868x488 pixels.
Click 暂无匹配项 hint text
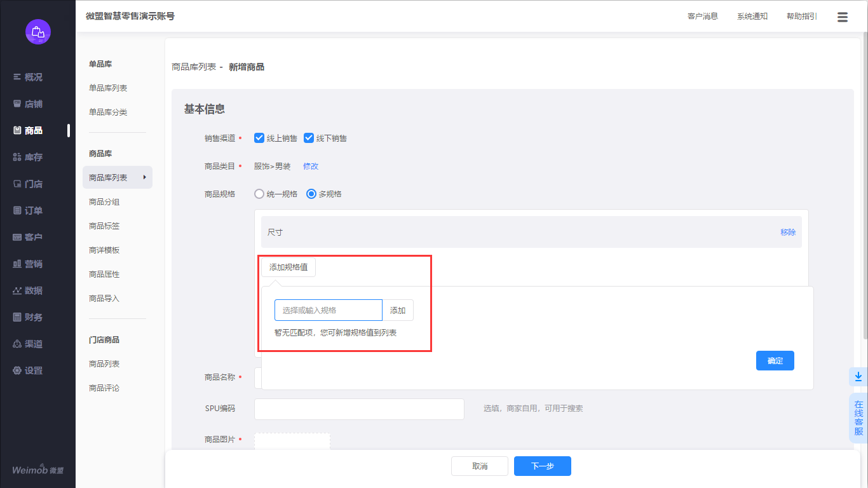[x=336, y=333]
